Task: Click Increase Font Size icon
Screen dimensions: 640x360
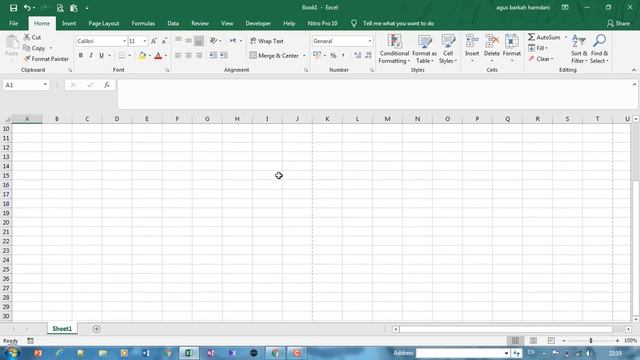Action: pyautogui.click(x=154, y=41)
